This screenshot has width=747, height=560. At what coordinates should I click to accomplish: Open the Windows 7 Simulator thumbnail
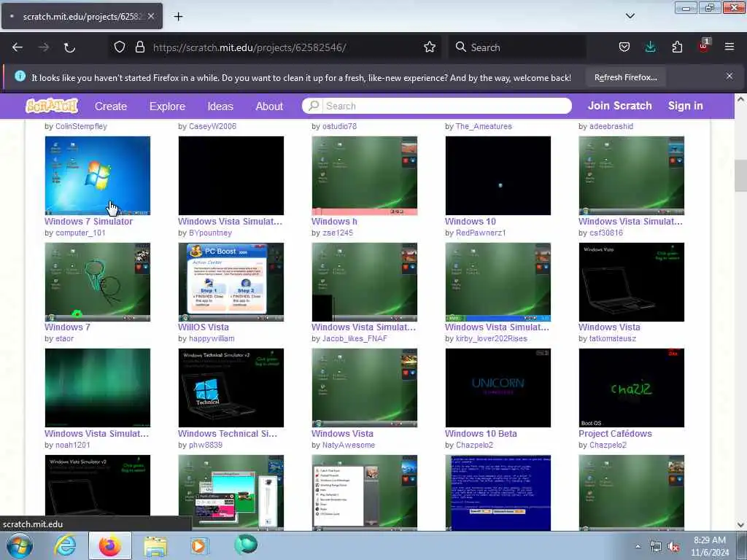pyautogui.click(x=98, y=175)
